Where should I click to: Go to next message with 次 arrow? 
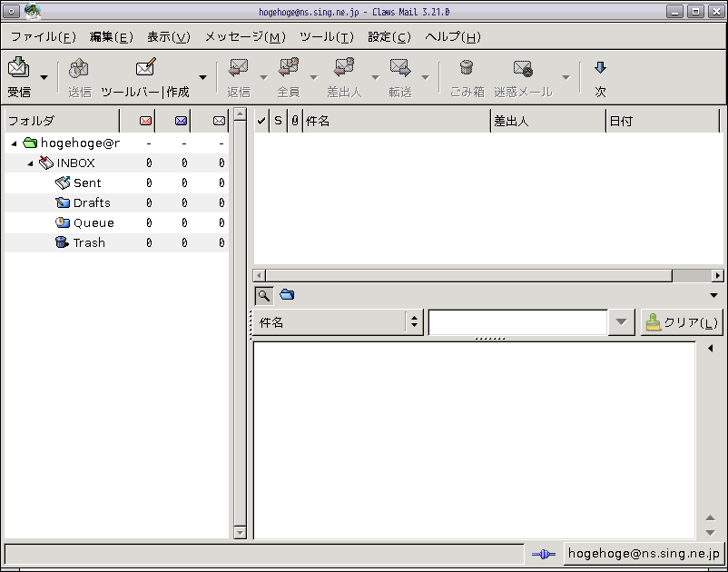600,68
